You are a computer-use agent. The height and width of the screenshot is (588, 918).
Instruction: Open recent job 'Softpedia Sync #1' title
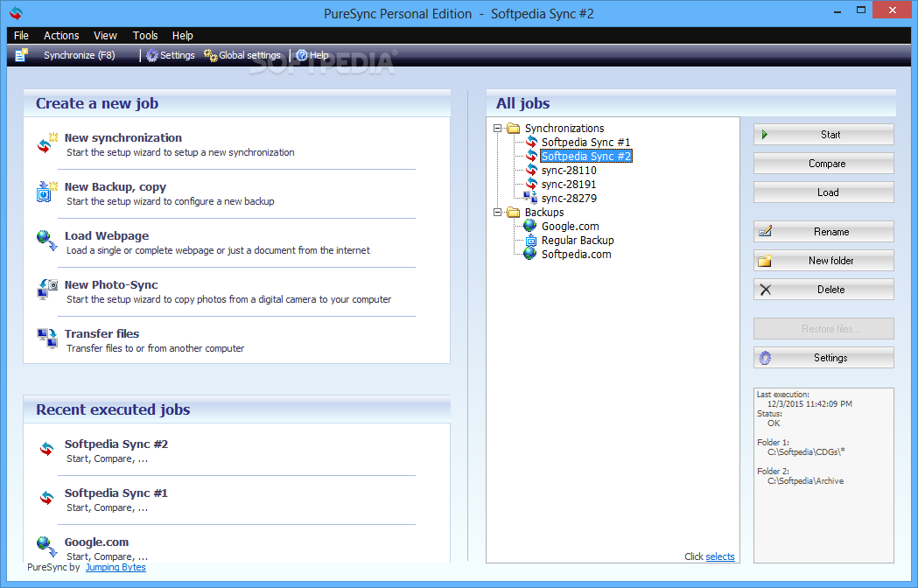tap(116, 493)
